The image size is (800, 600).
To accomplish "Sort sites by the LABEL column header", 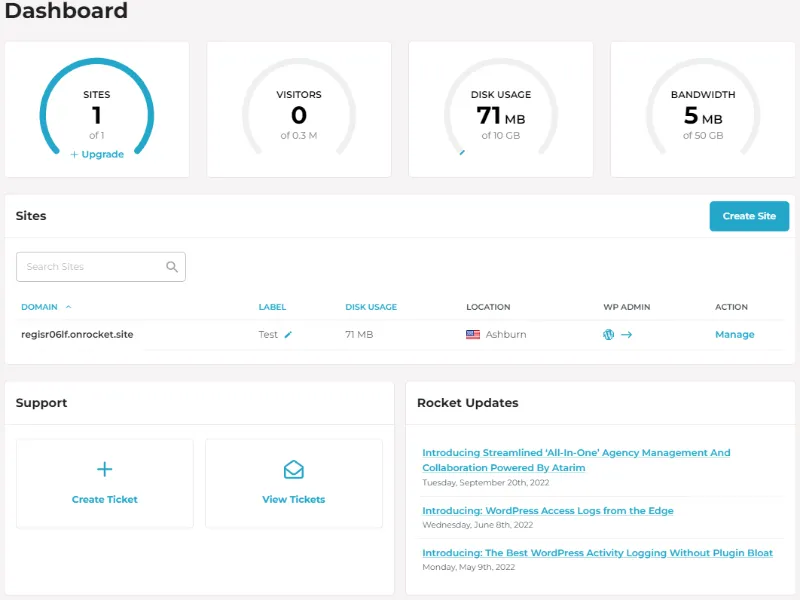I will pos(272,307).
